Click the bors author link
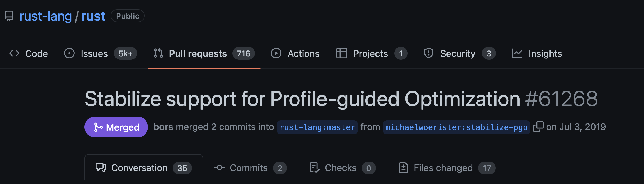Screen dimensions: 644x184 (x=163, y=127)
